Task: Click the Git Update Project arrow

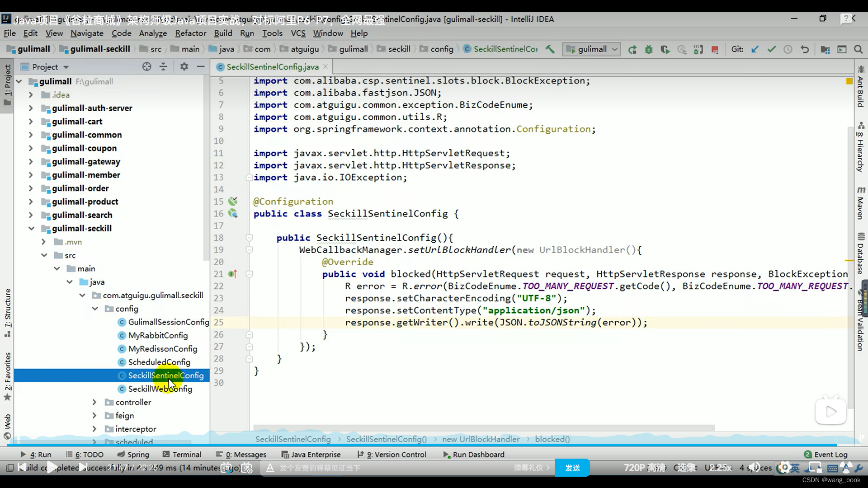Action: (x=755, y=49)
